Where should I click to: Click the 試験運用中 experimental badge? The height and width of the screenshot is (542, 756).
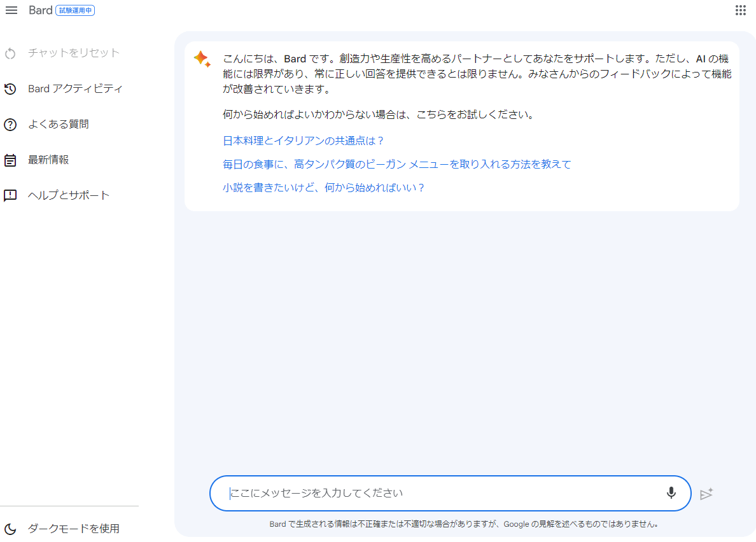point(75,10)
